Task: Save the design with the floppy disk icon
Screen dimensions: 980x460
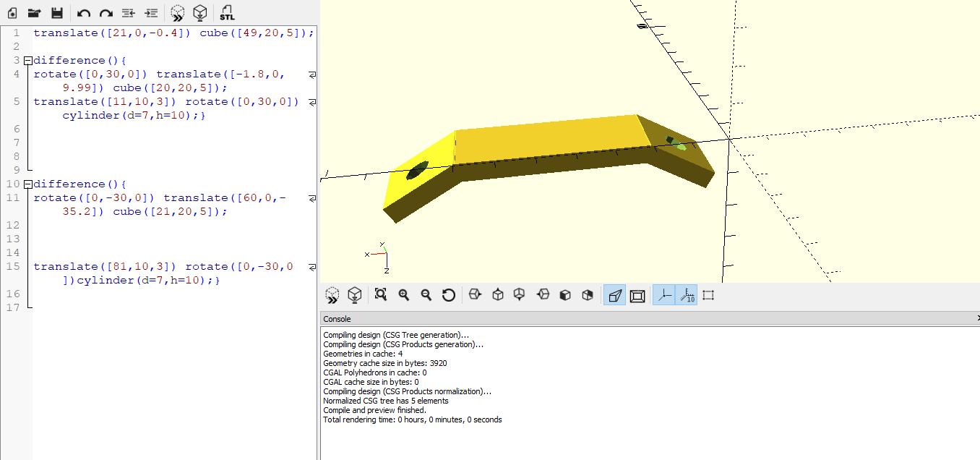Action: (x=57, y=13)
